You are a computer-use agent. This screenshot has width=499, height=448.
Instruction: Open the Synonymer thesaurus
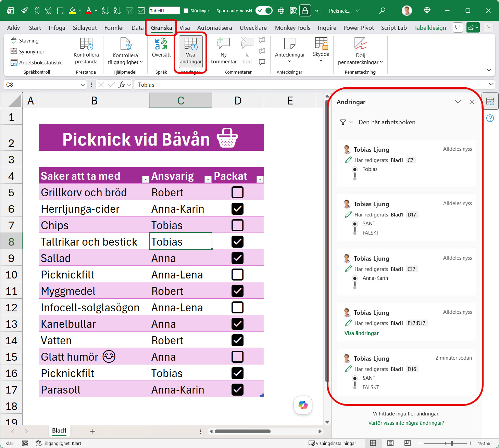pyautogui.click(x=27, y=51)
